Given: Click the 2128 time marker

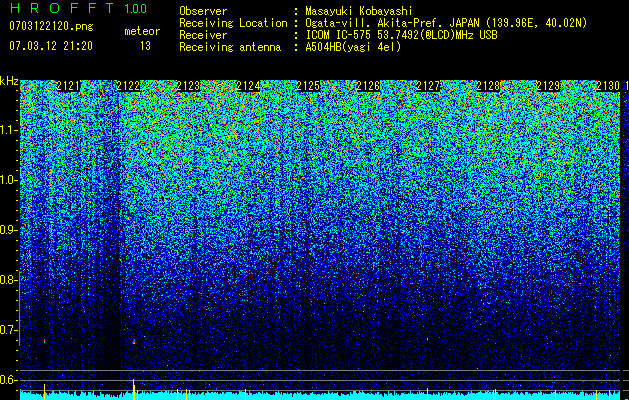Looking at the screenshot, I should (488, 86).
